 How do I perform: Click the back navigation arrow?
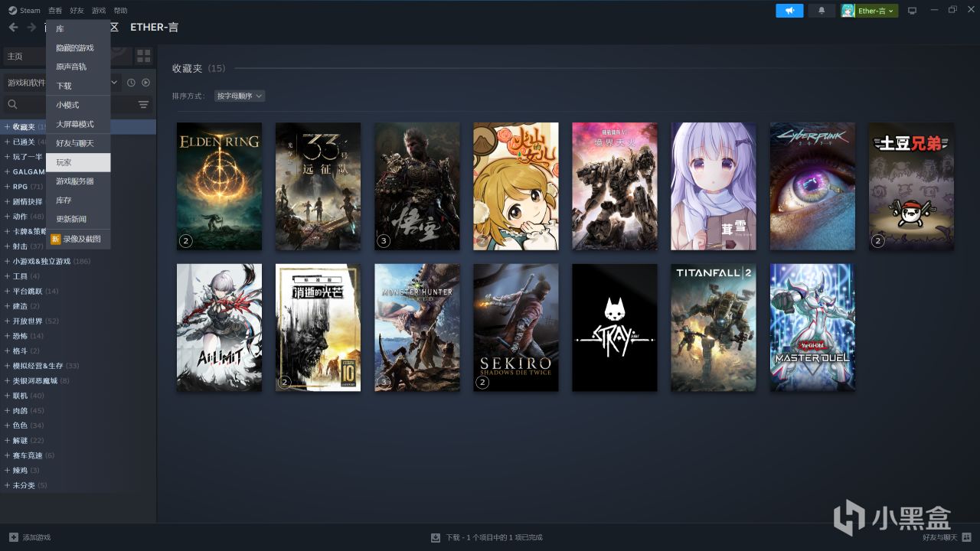pos(13,28)
